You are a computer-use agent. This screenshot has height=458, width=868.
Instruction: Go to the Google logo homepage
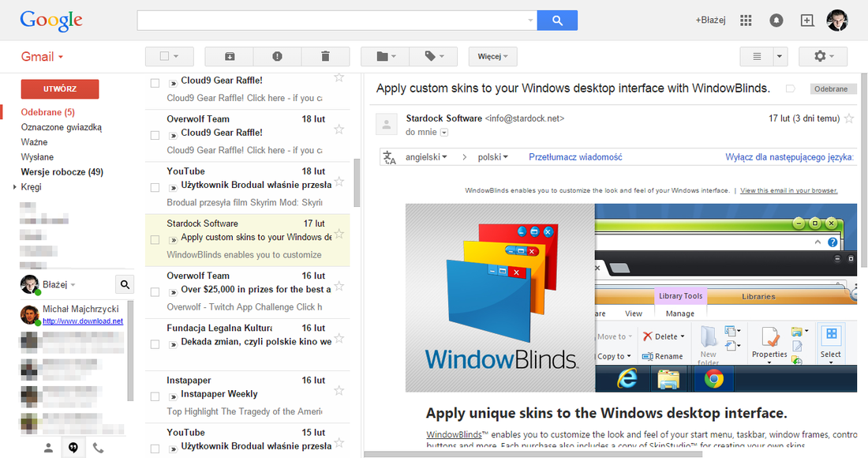click(x=51, y=21)
